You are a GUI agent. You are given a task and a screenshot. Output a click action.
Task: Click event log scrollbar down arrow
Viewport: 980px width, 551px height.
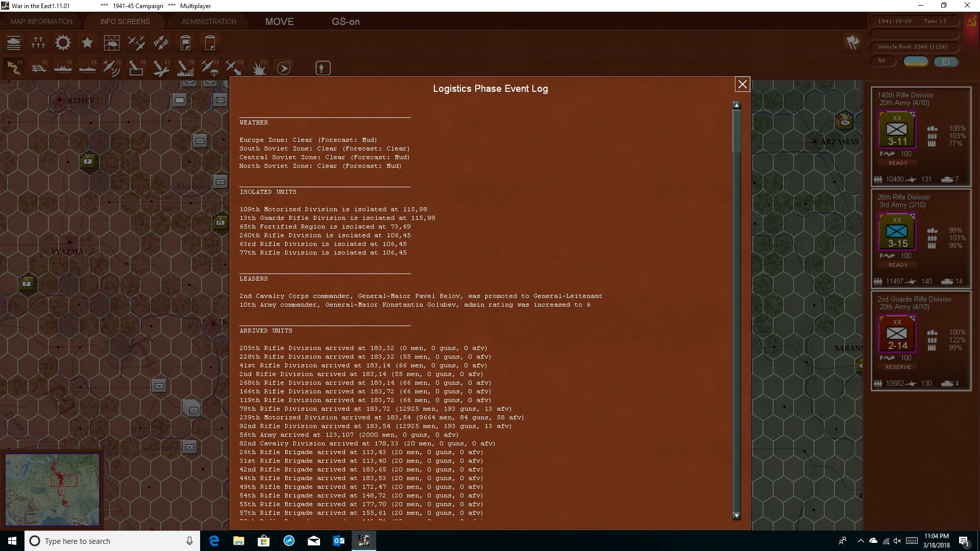(x=737, y=516)
